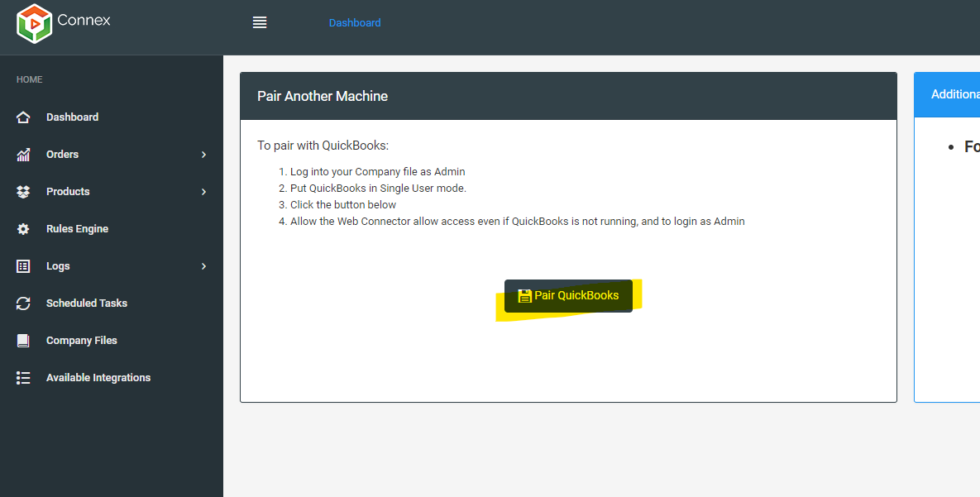Open Scheduled Tasks page
The image size is (980, 497).
point(87,303)
